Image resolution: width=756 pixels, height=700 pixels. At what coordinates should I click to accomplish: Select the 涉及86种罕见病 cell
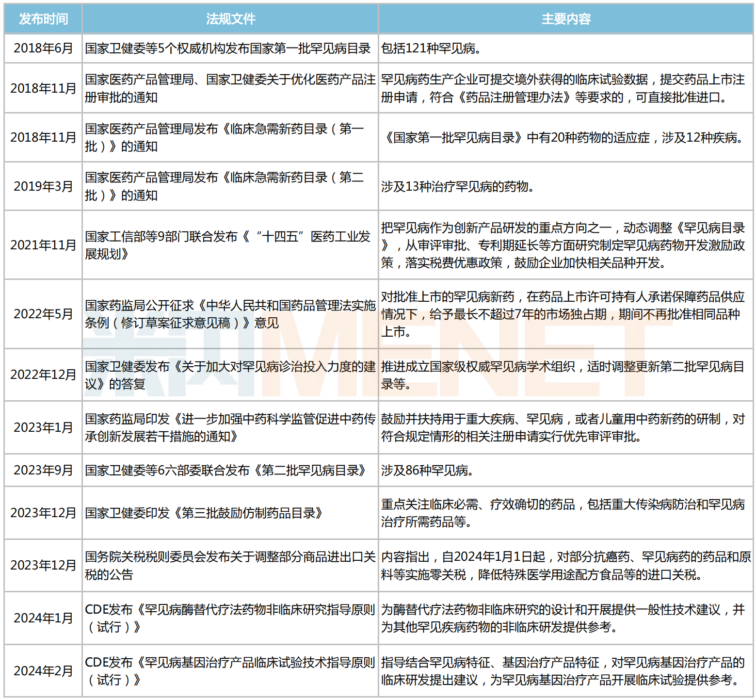click(566, 471)
